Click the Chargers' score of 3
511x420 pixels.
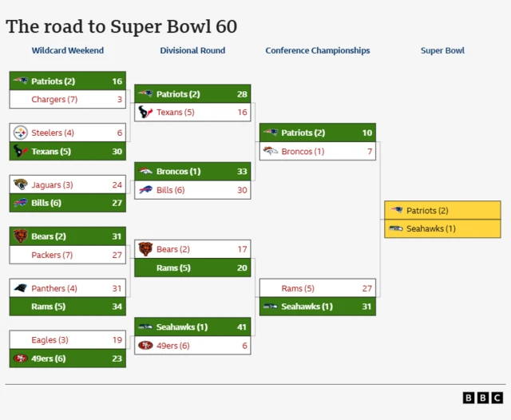[120, 99]
